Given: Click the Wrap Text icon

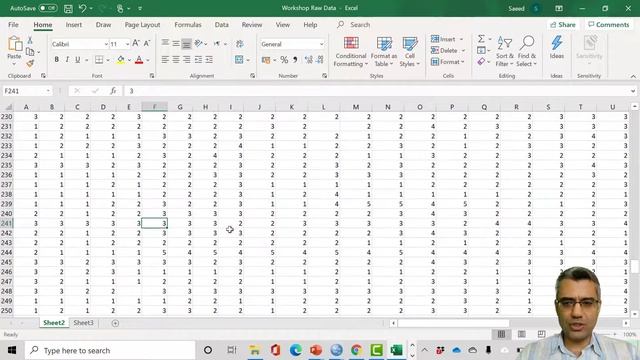Looking at the screenshot, I should [x=240, y=44].
